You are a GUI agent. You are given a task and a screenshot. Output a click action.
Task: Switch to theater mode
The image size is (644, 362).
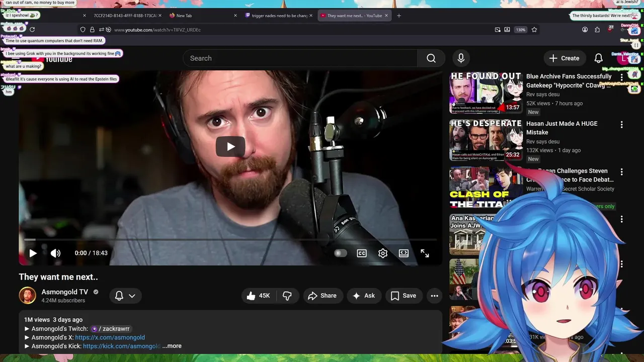pos(404,253)
